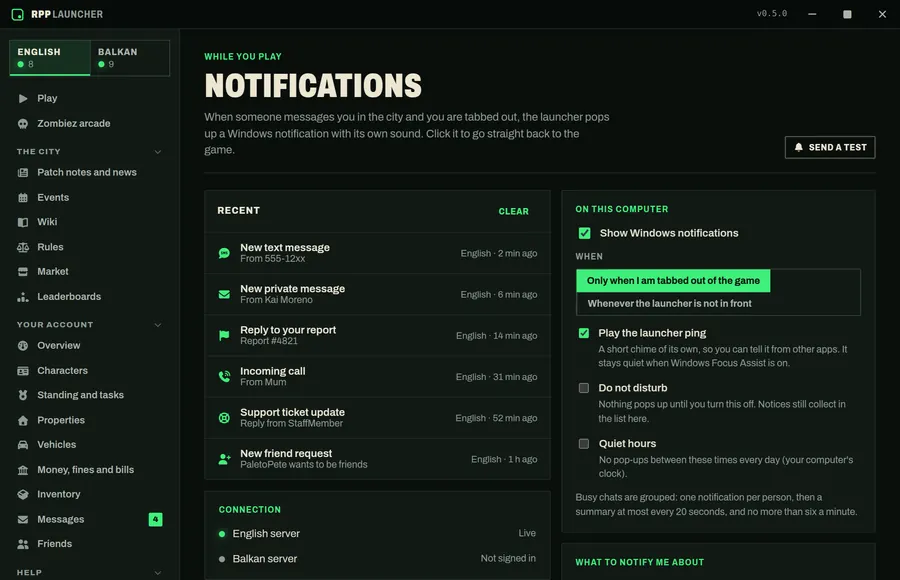Select the English server connection row
Screen dimensions: 900x580
[377, 534]
